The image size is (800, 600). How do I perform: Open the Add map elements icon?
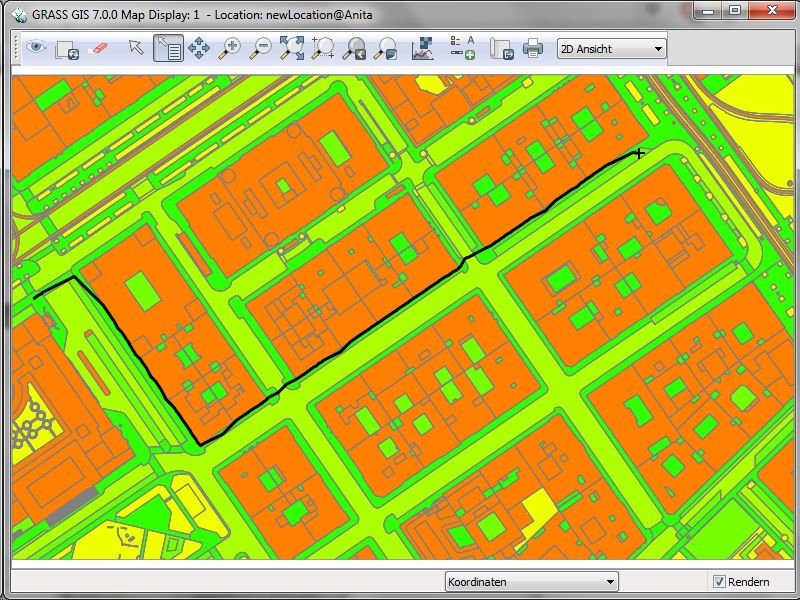click(462, 48)
